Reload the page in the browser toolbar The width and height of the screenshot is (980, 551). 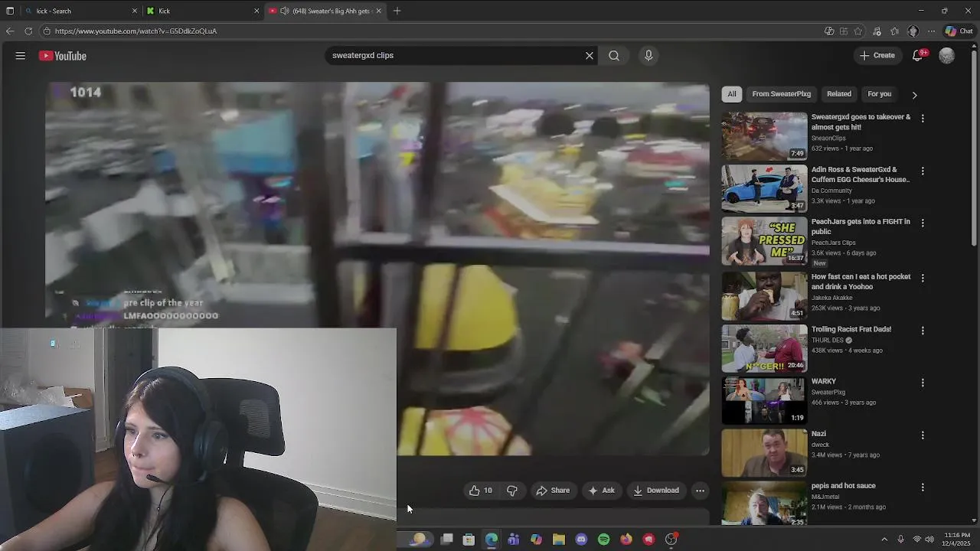[x=28, y=31]
